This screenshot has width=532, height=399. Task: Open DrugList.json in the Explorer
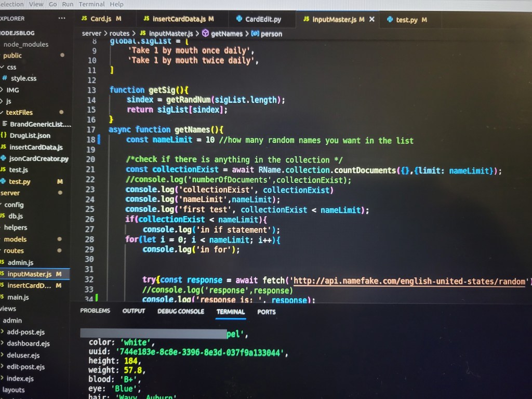tap(30, 136)
